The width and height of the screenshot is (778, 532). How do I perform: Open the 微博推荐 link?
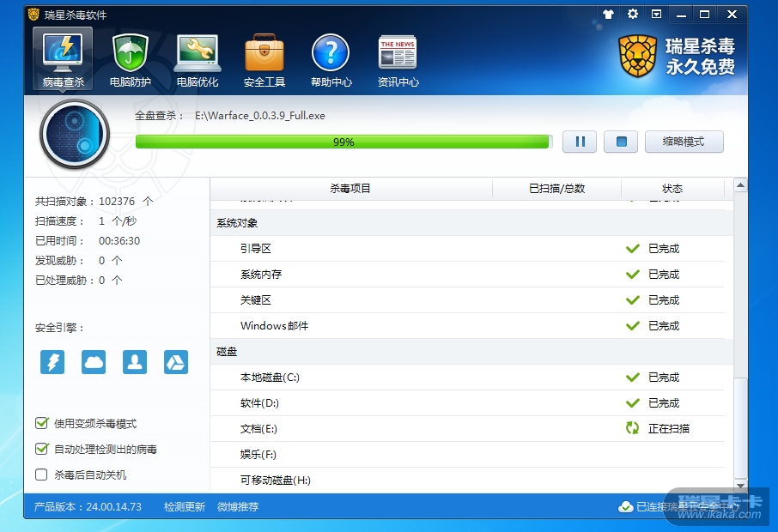(x=238, y=507)
